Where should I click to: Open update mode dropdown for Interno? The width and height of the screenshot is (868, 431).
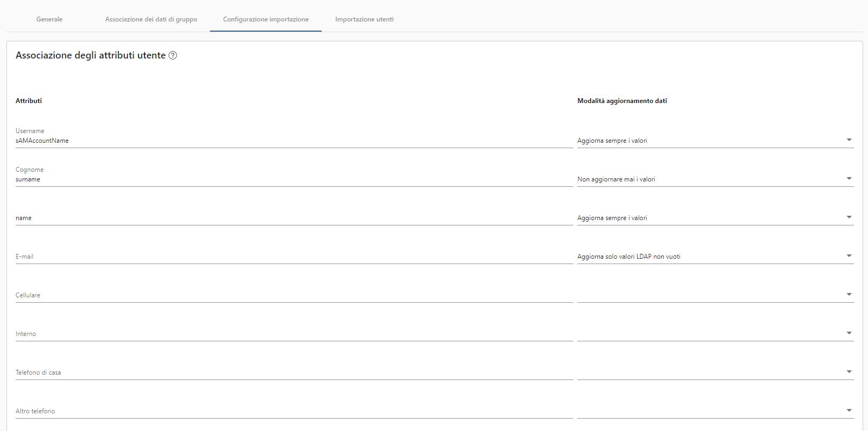tap(715, 334)
